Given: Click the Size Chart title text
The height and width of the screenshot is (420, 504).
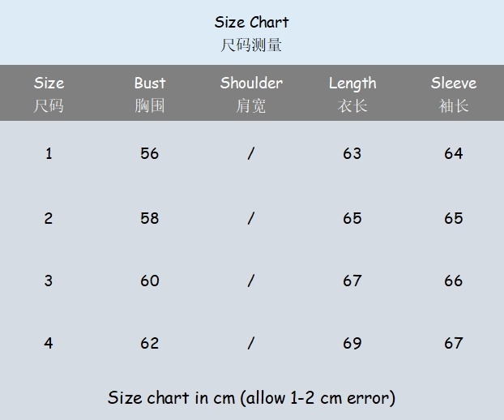Looking at the screenshot, I should [x=251, y=23].
